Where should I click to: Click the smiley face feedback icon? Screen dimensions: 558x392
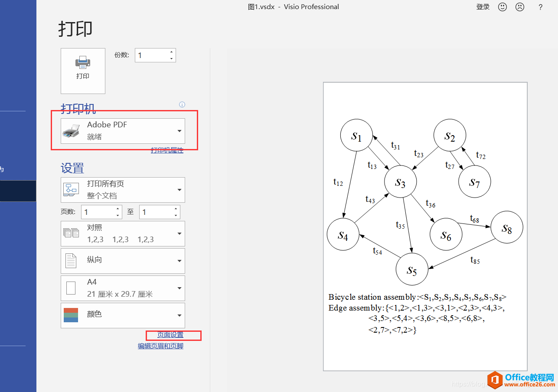click(x=503, y=7)
